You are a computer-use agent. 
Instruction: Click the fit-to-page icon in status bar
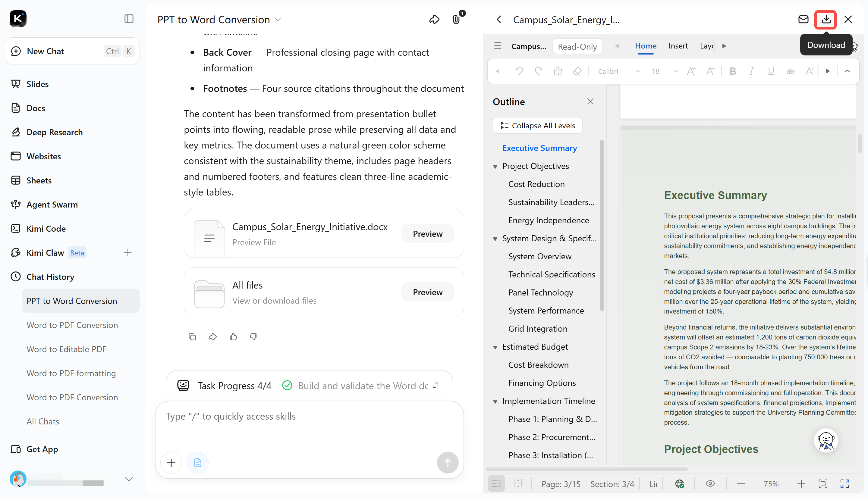coord(823,484)
